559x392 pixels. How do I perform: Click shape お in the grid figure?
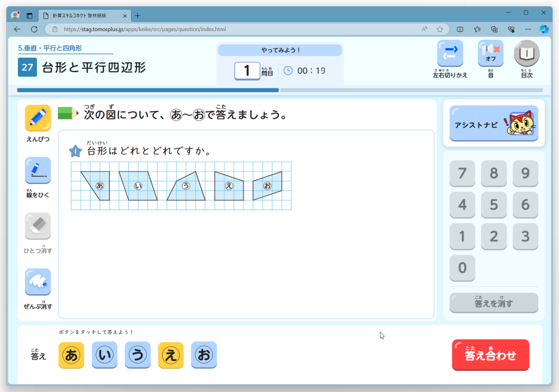[267, 186]
